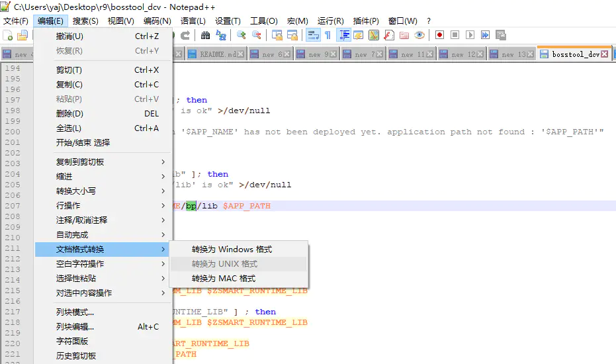Switch to the new 7 tab
The height and width of the screenshot is (364, 616).
pos(363,54)
